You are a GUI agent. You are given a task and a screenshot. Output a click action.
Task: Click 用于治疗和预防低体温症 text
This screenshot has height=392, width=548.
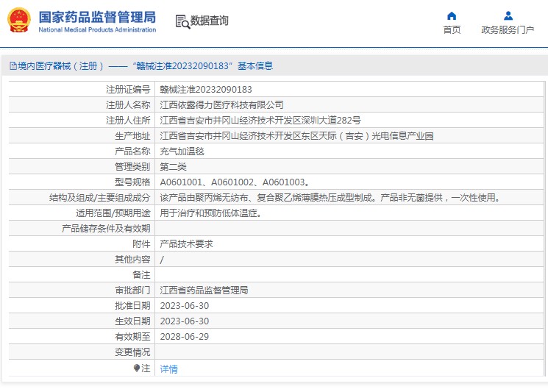tap(211, 213)
